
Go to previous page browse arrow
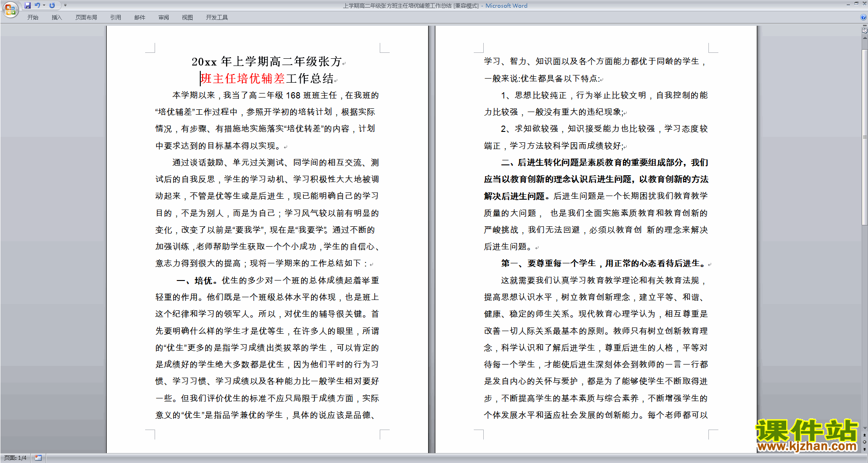click(865, 435)
